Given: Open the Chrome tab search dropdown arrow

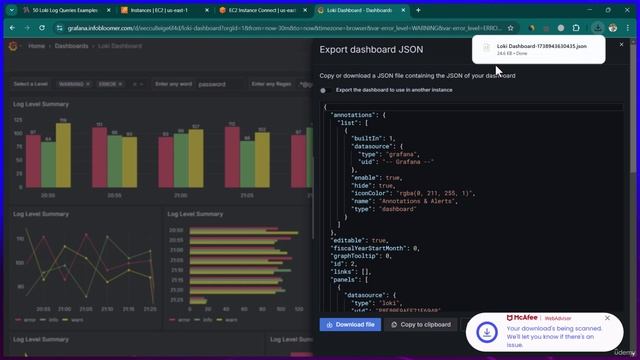Looking at the screenshot, I should click(x=11, y=10).
